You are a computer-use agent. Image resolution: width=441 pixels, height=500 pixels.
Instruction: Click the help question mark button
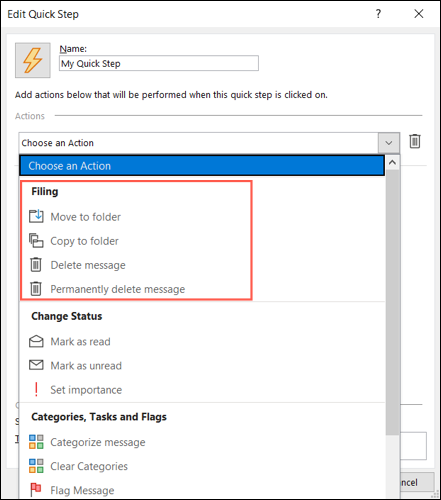pyautogui.click(x=378, y=14)
